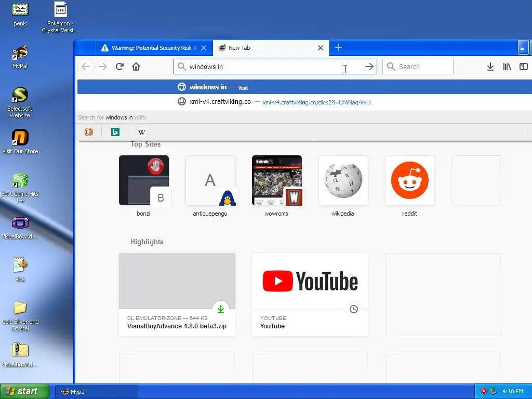Toggle the sidebar icon in toolbar
The height and width of the screenshot is (399, 532).
click(x=524, y=66)
